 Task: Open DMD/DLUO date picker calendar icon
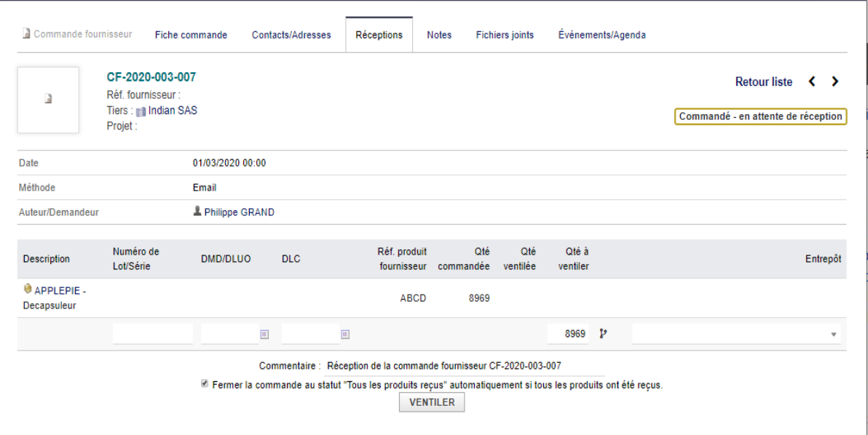coord(264,334)
